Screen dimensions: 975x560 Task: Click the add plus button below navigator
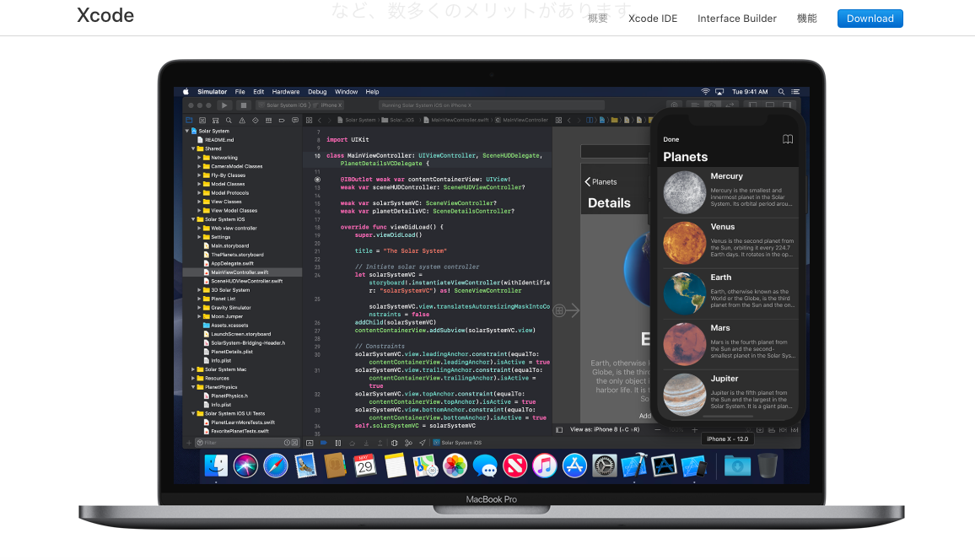pyautogui.click(x=189, y=443)
